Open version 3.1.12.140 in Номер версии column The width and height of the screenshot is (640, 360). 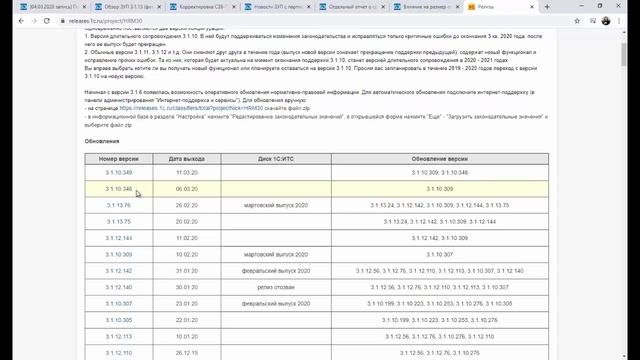pos(119,287)
